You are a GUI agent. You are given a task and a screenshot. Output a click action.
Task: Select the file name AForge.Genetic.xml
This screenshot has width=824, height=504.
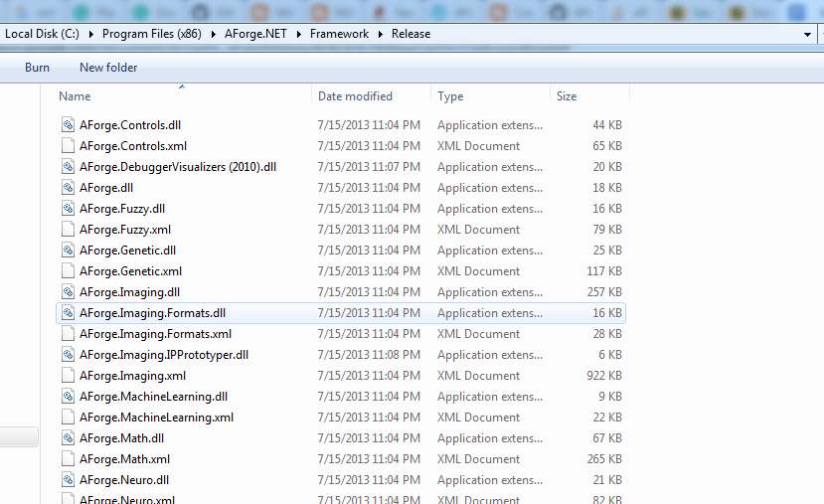(x=130, y=271)
